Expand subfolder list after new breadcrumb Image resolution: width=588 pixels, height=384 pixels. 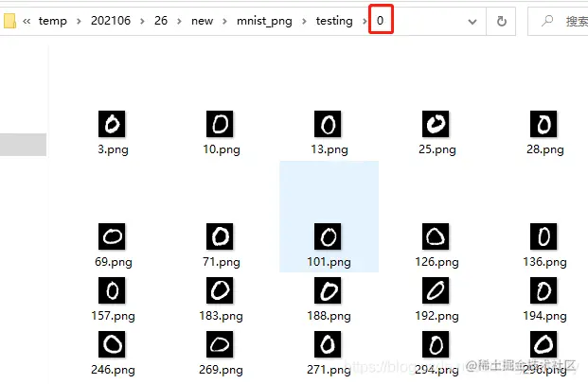pyautogui.click(x=224, y=22)
